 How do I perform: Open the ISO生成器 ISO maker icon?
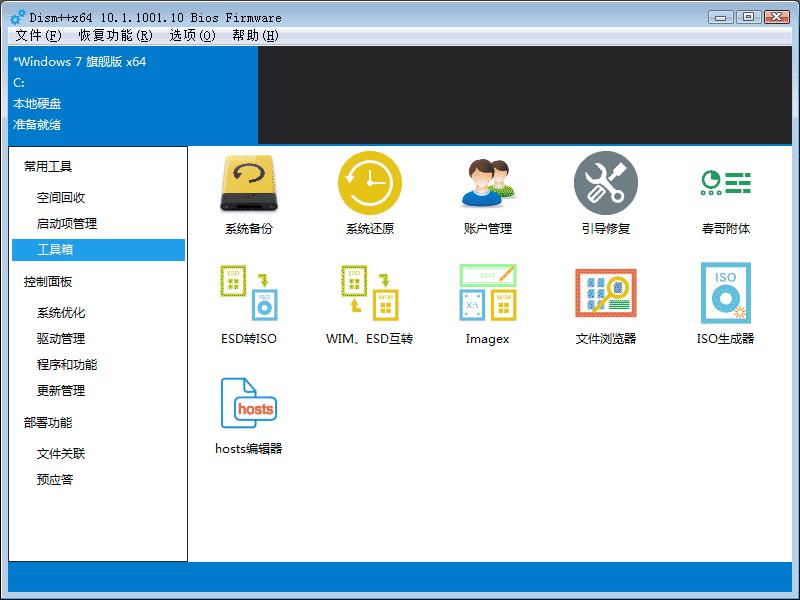tap(726, 293)
